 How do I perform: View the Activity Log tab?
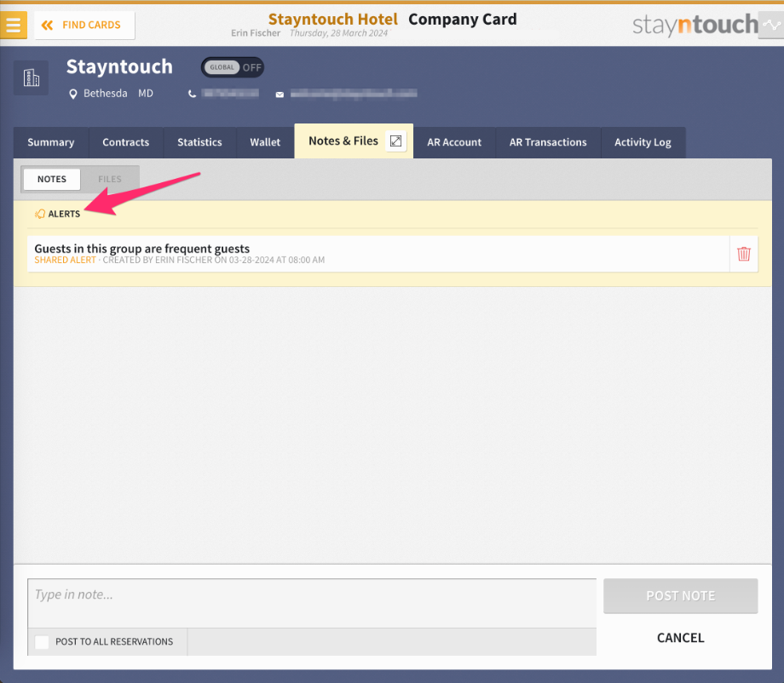[643, 142]
